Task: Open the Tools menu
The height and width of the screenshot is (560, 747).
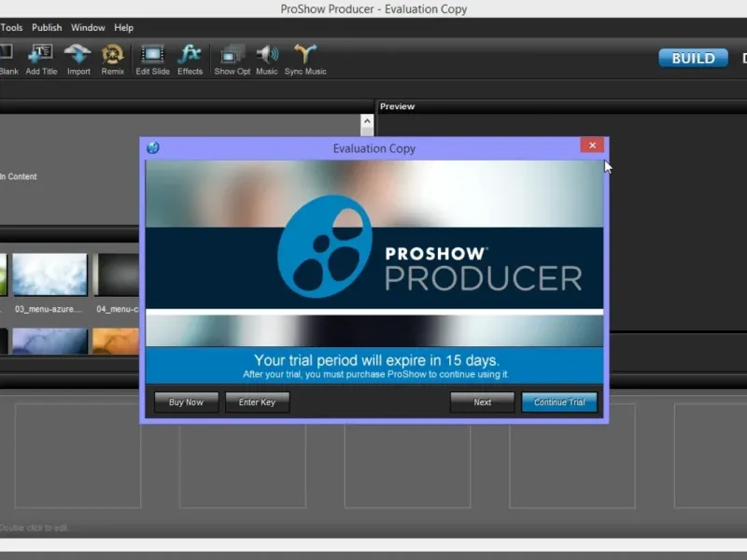Action: [x=11, y=28]
